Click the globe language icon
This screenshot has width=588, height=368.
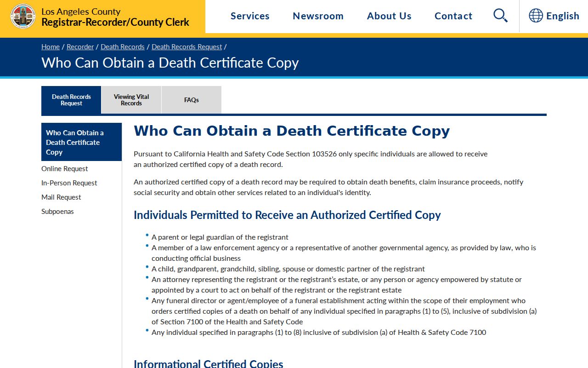536,16
